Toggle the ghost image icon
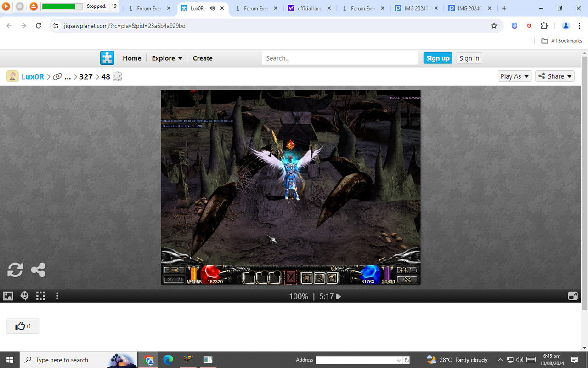The width and height of the screenshot is (588, 368). click(x=25, y=296)
